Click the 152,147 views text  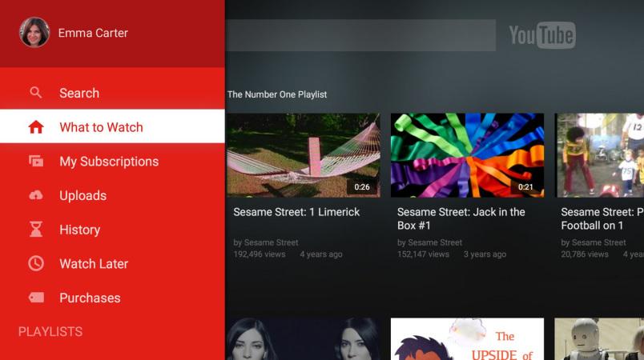pyautogui.click(x=423, y=254)
